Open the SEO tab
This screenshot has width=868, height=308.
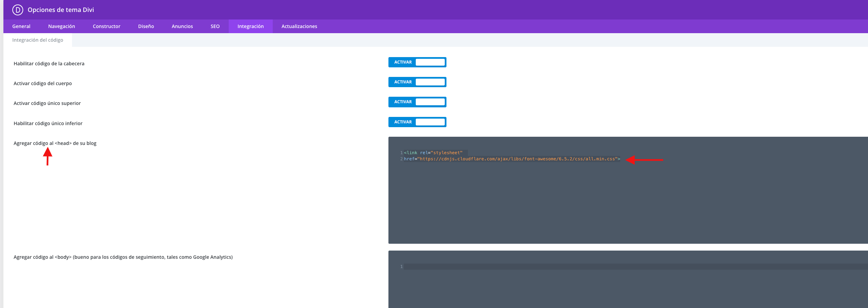215,26
